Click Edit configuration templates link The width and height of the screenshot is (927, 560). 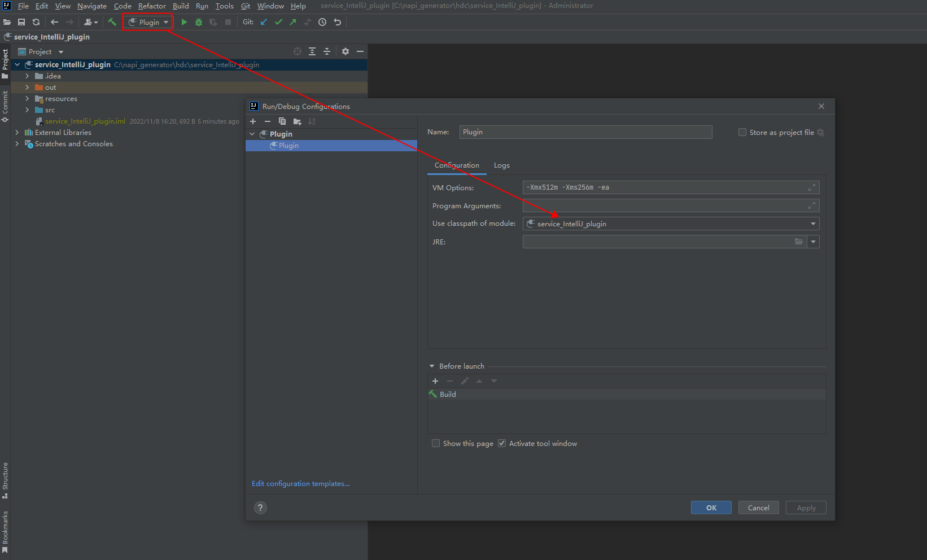[x=300, y=484]
